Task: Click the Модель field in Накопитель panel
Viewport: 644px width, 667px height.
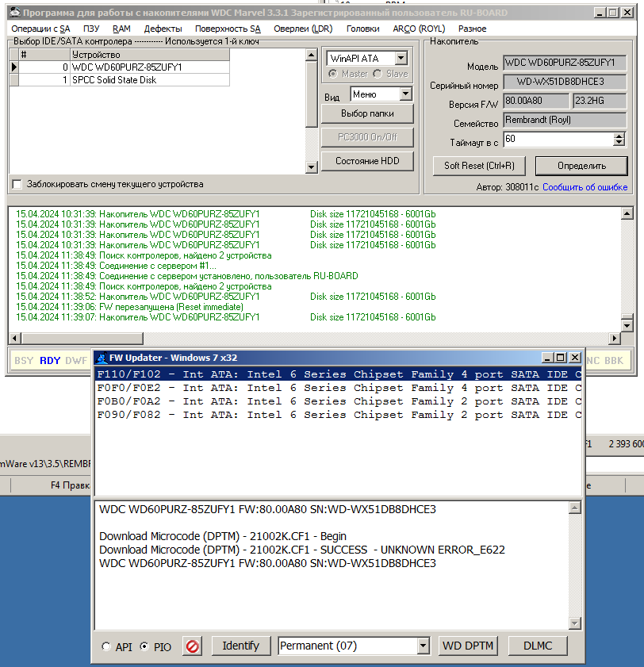Action: click(565, 63)
